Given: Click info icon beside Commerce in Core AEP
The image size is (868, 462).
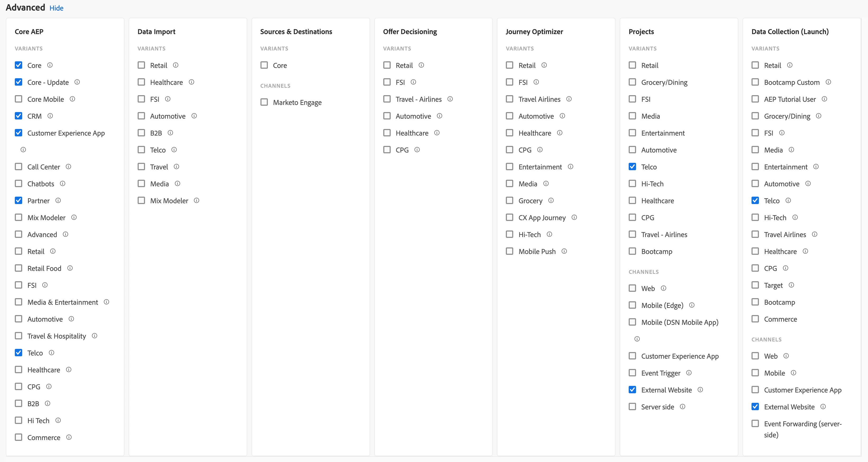Looking at the screenshot, I should click(x=69, y=437).
